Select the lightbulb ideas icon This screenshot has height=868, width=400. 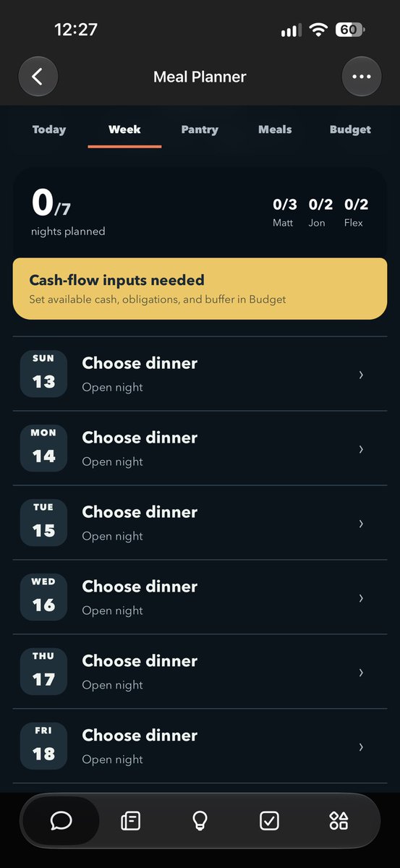[200, 820]
